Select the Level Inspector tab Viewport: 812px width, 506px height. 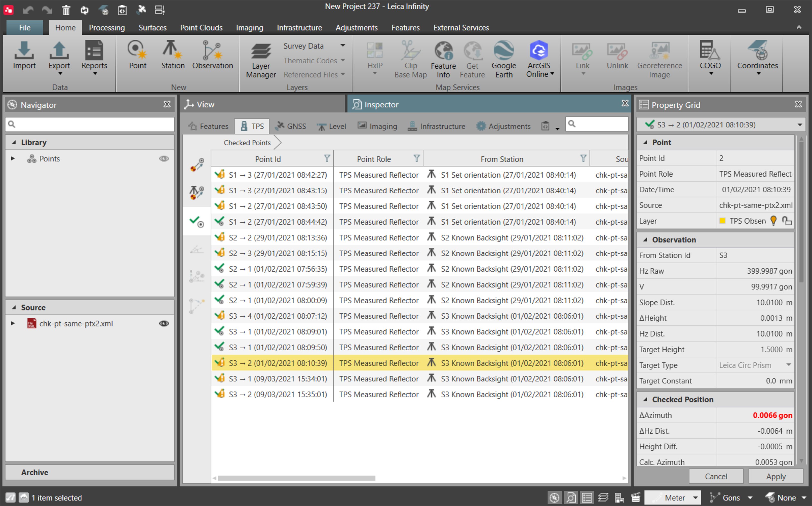tap(331, 126)
